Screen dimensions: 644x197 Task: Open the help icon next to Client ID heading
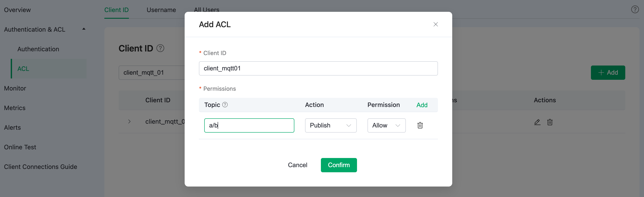160,48
